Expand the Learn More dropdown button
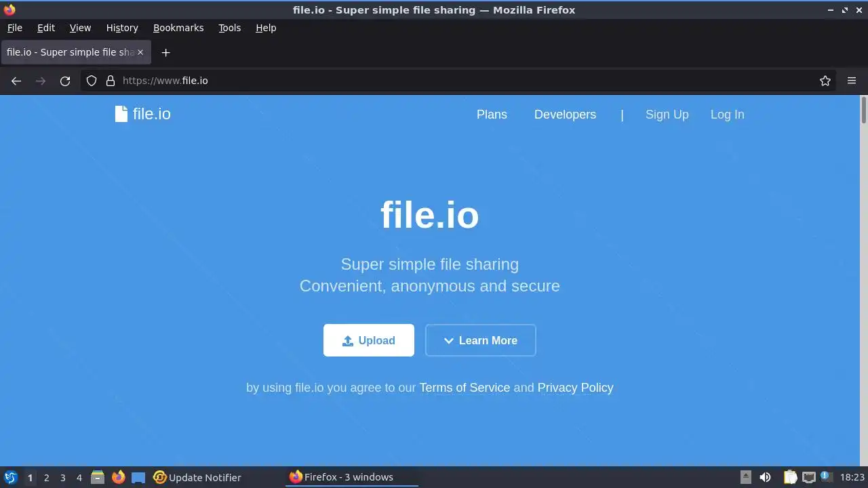 [x=481, y=340]
